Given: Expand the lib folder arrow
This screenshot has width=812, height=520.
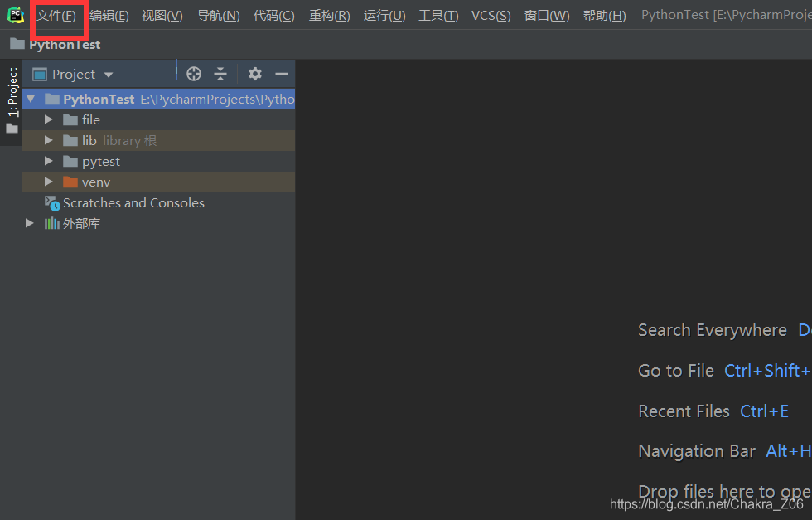Looking at the screenshot, I should [x=49, y=140].
